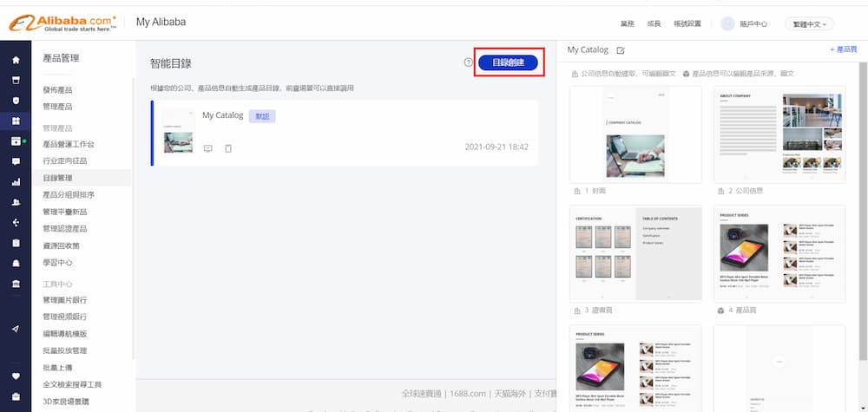Open the shield icon in the dark sidebar
Image resolution: width=868 pixels, height=412 pixels.
16,101
